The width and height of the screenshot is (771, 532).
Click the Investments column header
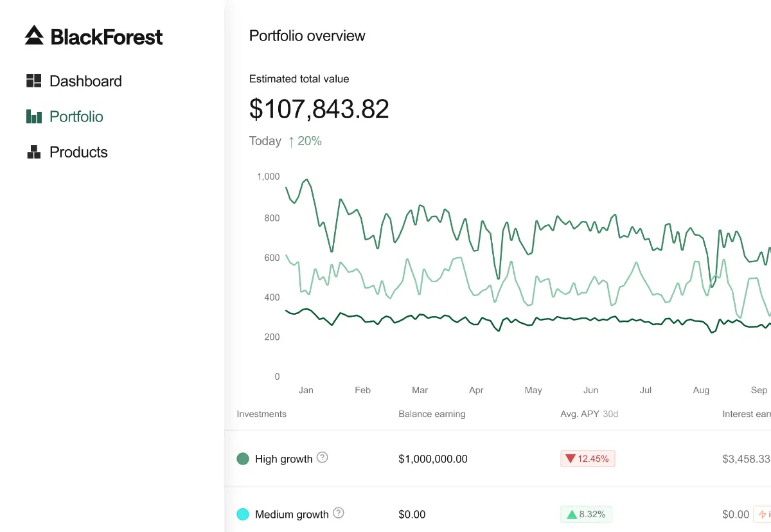click(x=261, y=414)
